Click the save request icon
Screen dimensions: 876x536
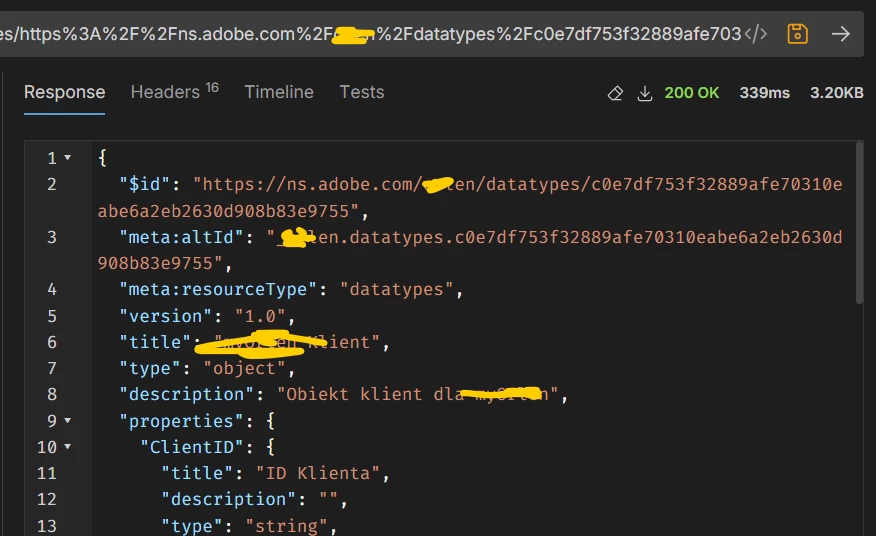(x=797, y=34)
